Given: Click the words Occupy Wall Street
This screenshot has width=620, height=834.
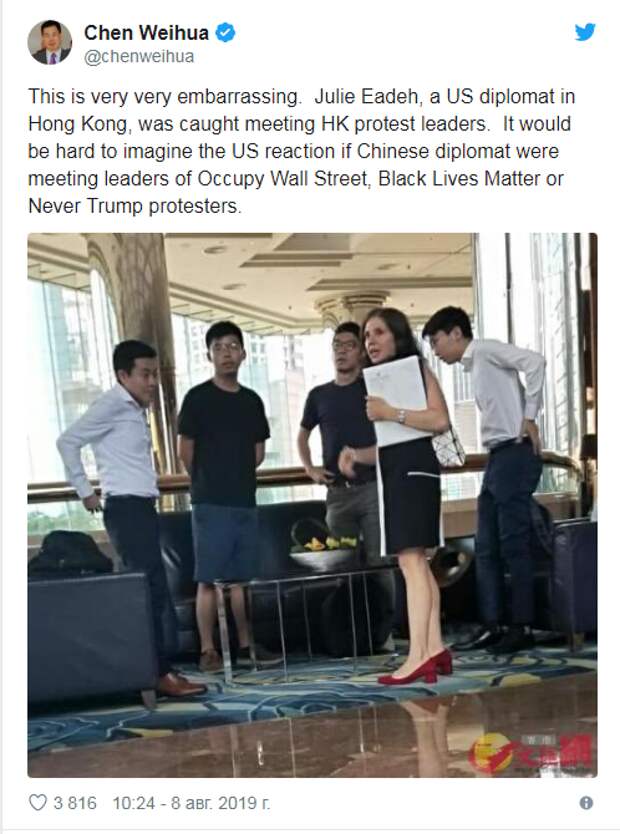Looking at the screenshot, I should [283, 178].
